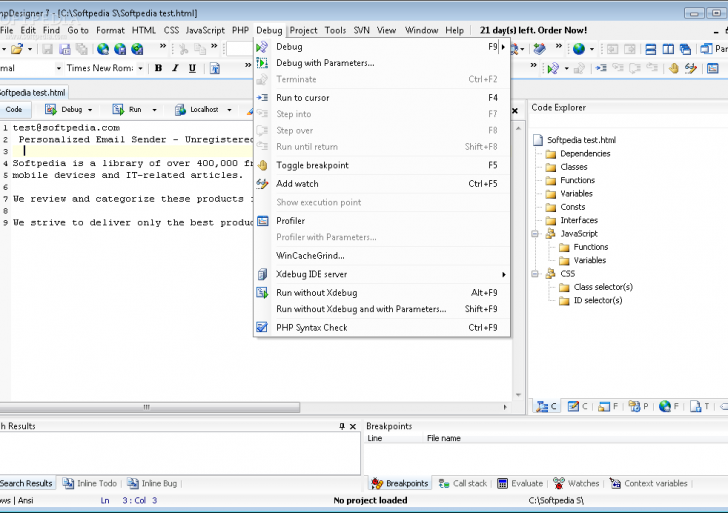
Task: Click the Profiler icon in Debug menu
Action: (263, 220)
